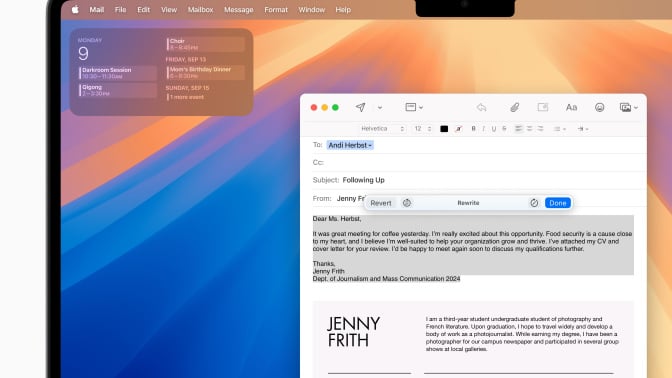Screen dimensions: 672x378
Task: Open the File menu
Action: pyautogui.click(x=120, y=9)
